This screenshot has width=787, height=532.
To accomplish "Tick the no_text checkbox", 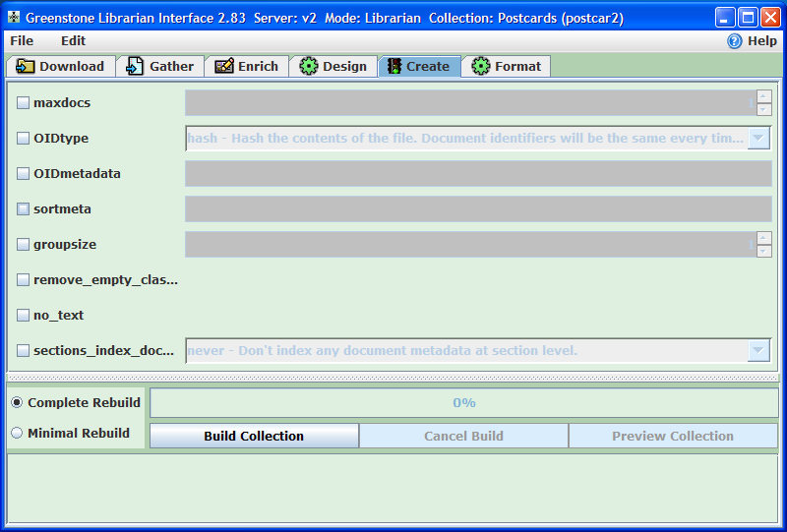I will 24,316.
